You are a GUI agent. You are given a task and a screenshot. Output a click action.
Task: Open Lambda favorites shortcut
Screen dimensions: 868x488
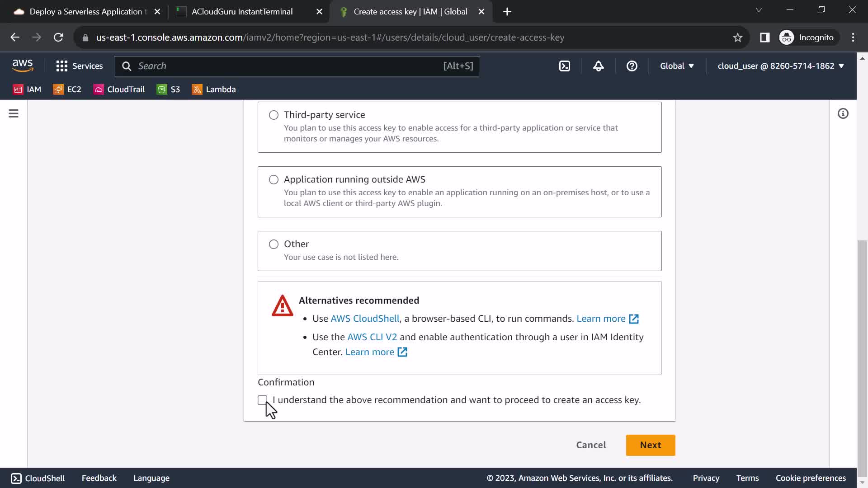pyautogui.click(x=214, y=89)
